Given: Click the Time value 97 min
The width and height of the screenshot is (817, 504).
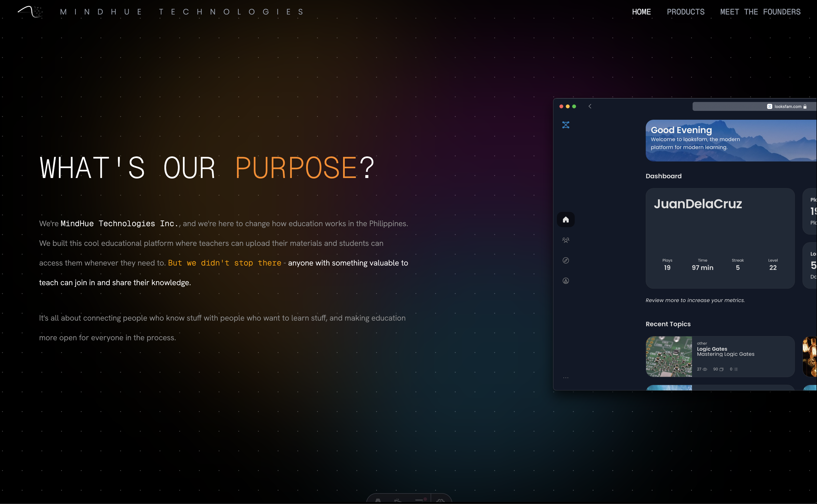Looking at the screenshot, I should click(703, 268).
